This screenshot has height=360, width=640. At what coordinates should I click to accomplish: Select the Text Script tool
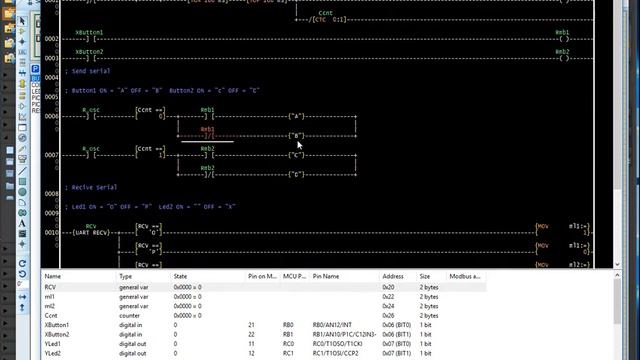click(22, 62)
